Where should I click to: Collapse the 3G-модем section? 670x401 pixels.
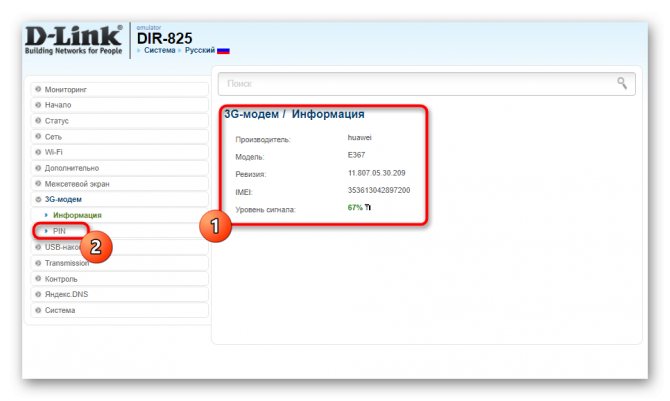point(63,199)
